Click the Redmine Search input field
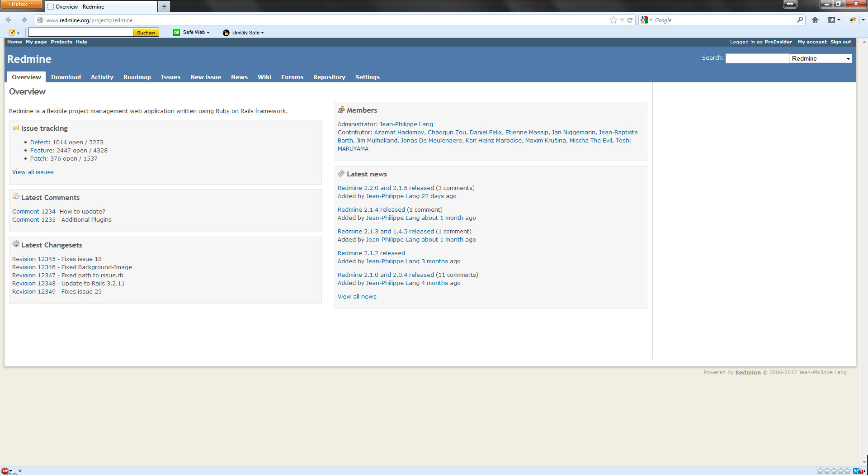 [x=757, y=58]
